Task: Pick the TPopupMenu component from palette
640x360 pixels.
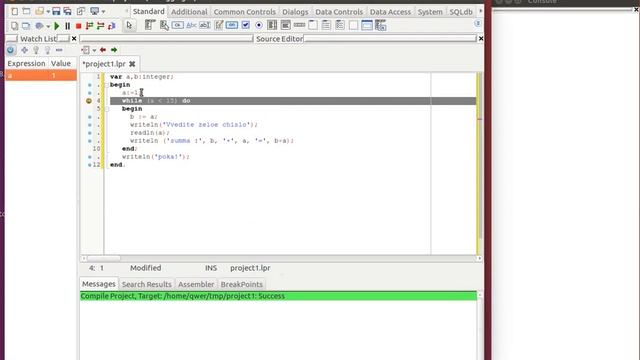Action: click(164, 25)
